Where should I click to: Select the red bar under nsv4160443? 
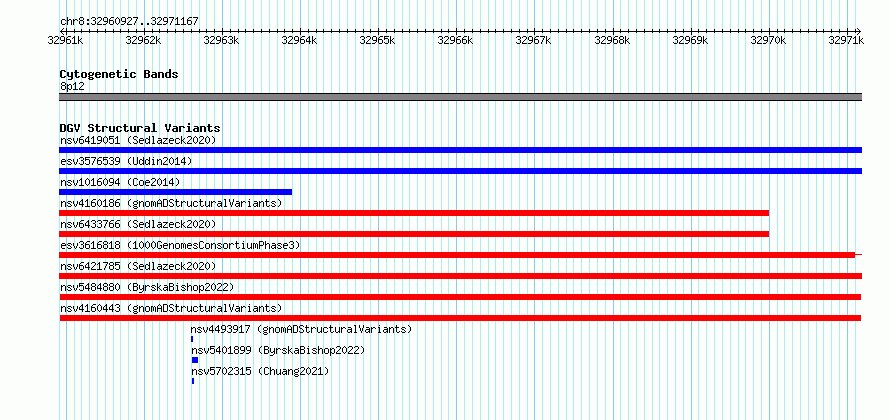pos(460,318)
